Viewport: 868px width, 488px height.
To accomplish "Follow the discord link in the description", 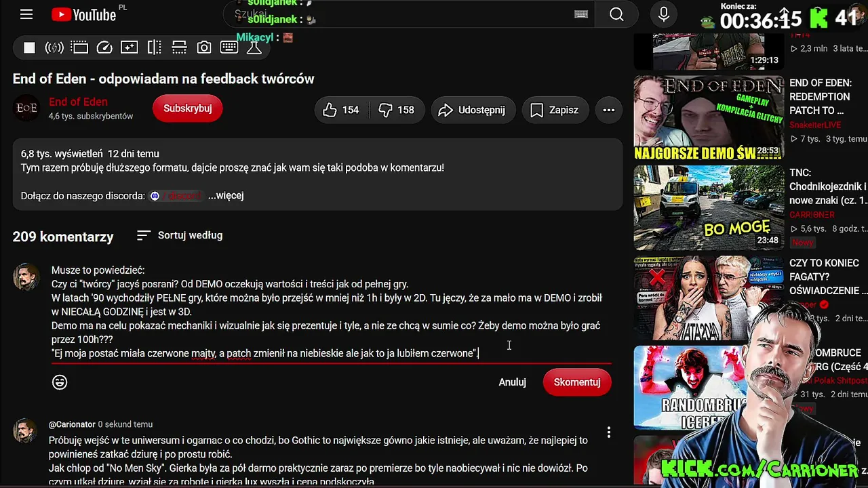I will (x=175, y=196).
